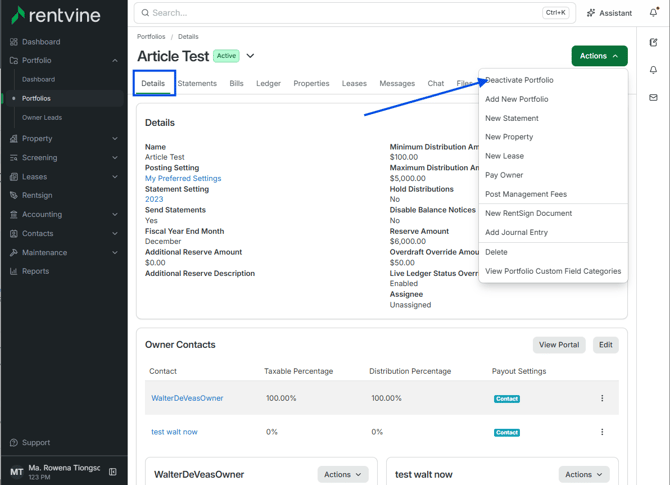Switch to the Bills tab

(236, 83)
